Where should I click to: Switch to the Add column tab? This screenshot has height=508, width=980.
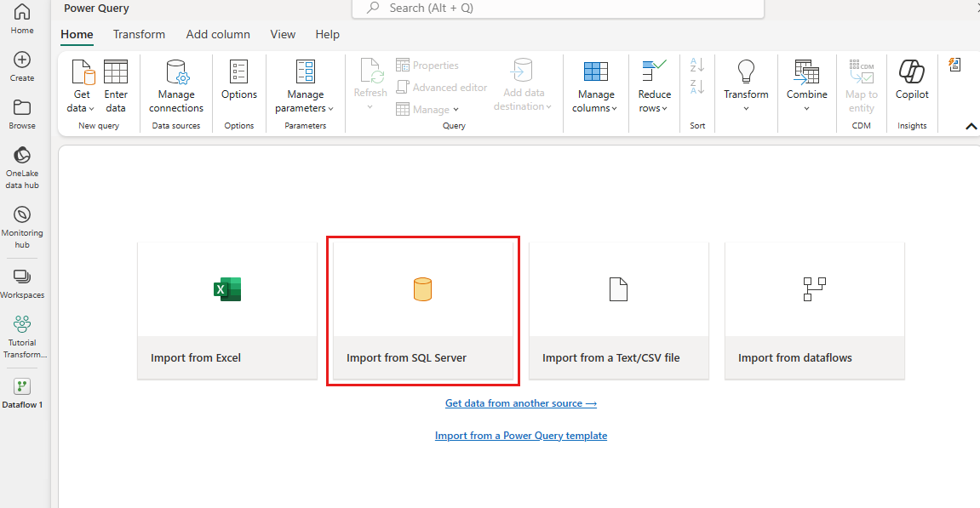(x=218, y=34)
